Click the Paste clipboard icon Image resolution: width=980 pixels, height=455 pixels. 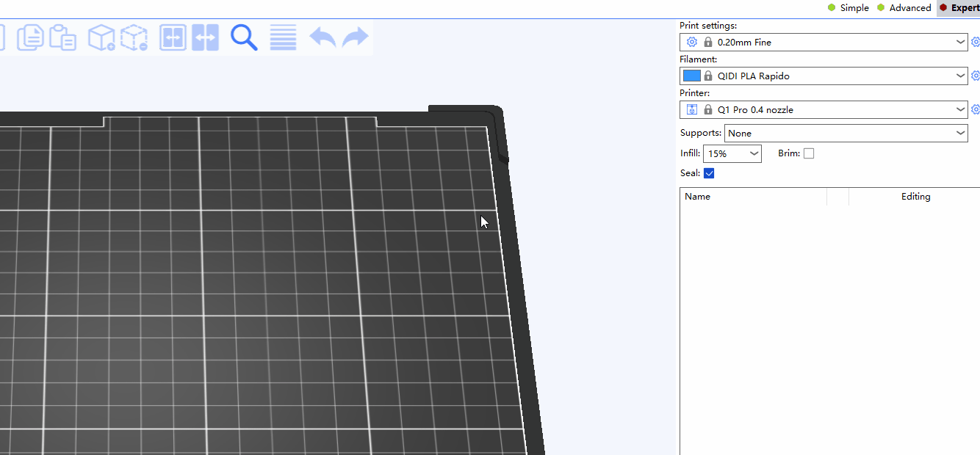63,37
